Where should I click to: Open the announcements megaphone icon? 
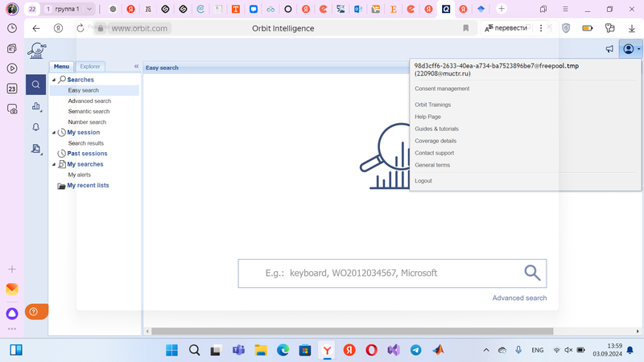[x=609, y=49]
